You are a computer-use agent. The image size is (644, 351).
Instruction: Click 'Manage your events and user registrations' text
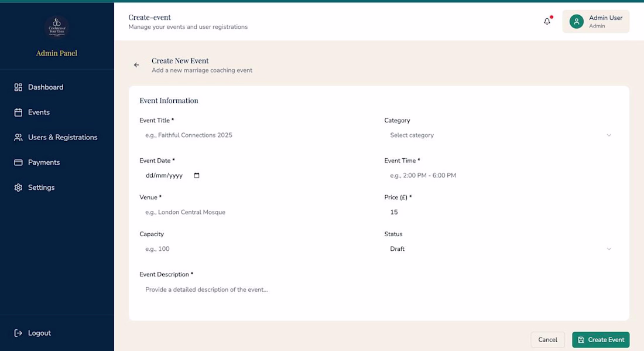click(188, 27)
